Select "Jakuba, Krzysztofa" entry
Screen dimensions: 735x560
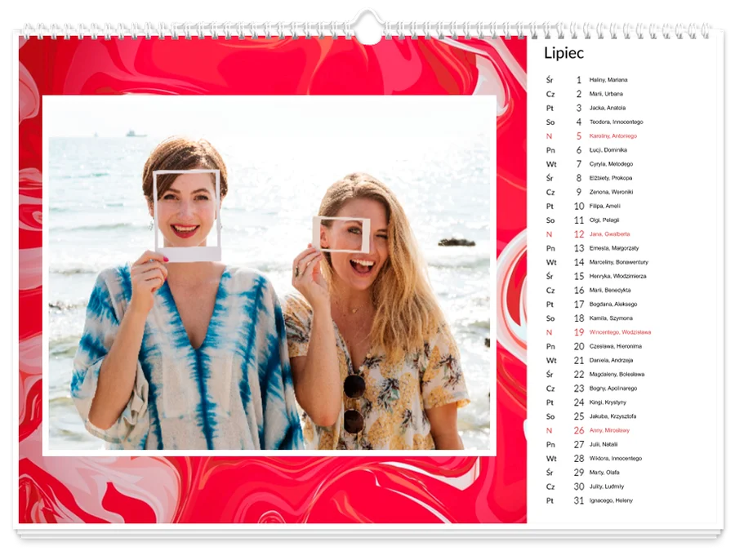pyautogui.click(x=612, y=416)
